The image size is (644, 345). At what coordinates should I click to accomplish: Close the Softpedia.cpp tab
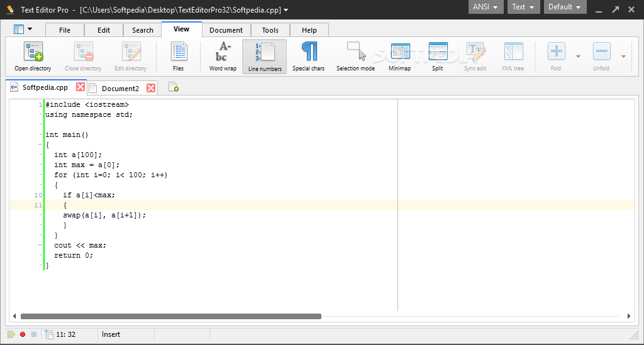click(x=80, y=87)
